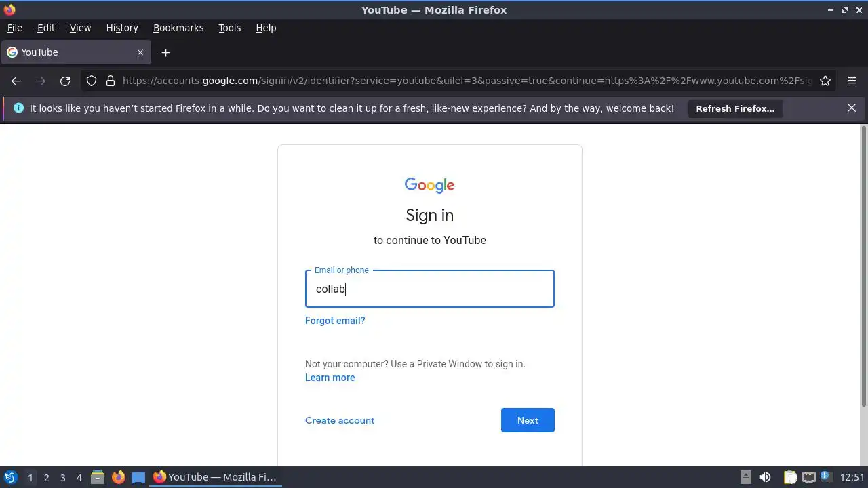Viewport: 868px width, 488px height.
Task: Focus the Email or phone field
Action: (430, 289)
